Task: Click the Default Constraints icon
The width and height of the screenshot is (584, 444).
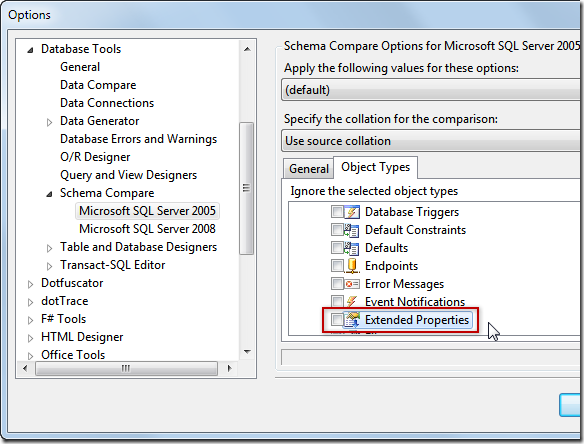Action: pyautogui.click(x=352, y=230)
